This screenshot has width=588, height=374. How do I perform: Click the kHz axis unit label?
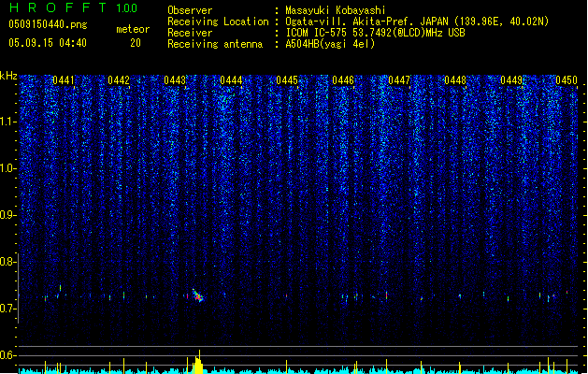tap(8, 76)
